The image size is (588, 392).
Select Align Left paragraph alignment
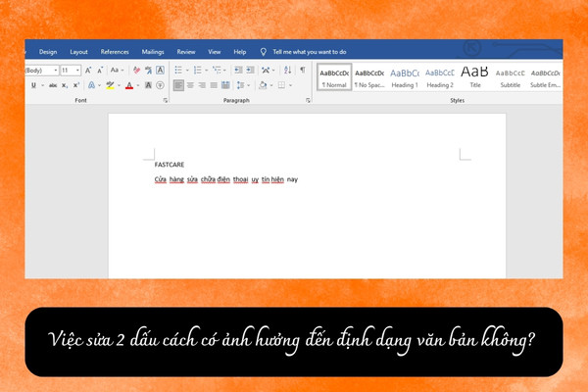(x=178, y=85)
